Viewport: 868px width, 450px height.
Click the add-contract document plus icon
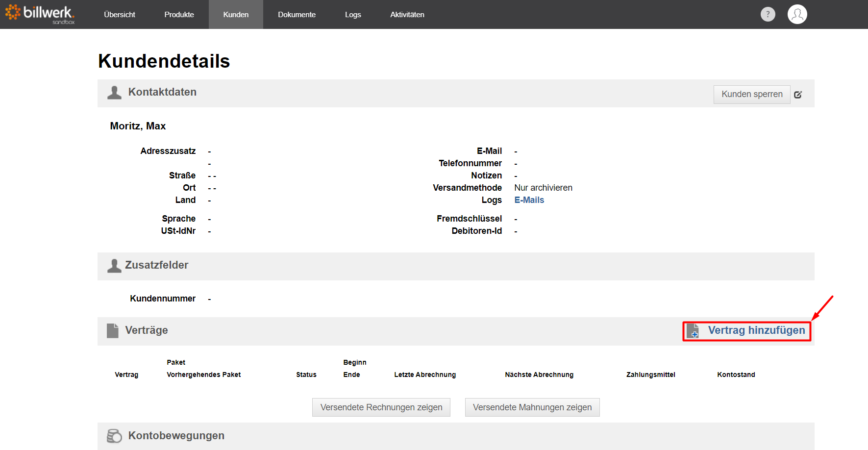pyautogui.click(x=693, y=331)
